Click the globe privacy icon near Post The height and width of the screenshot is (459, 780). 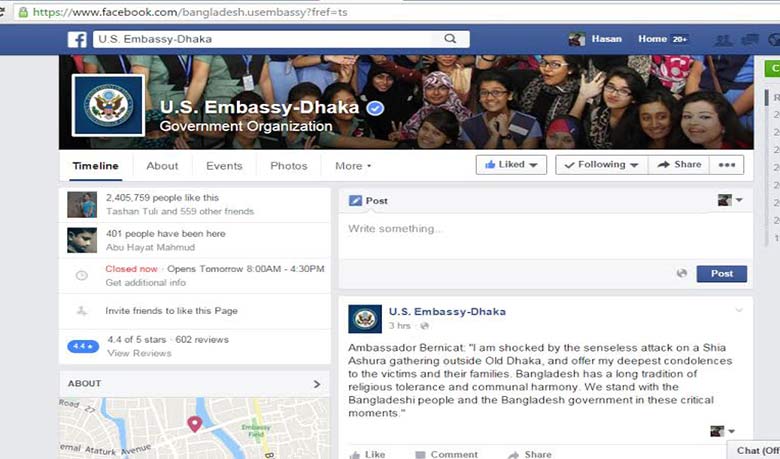682,273
